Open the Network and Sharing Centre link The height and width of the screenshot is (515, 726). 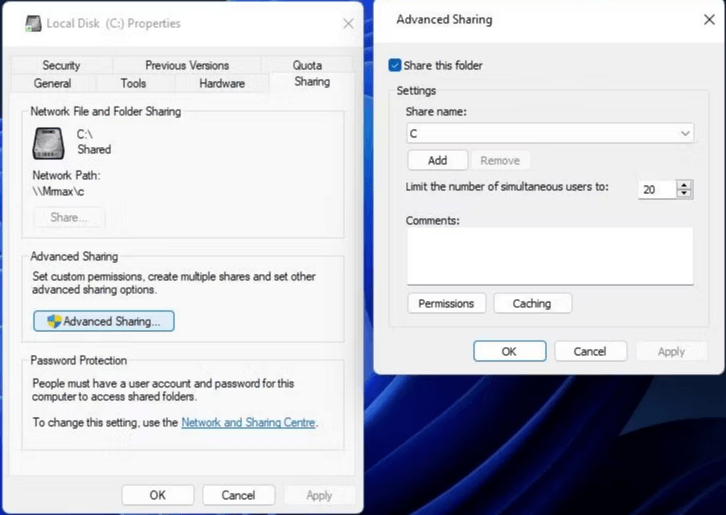tap(248, 423)
